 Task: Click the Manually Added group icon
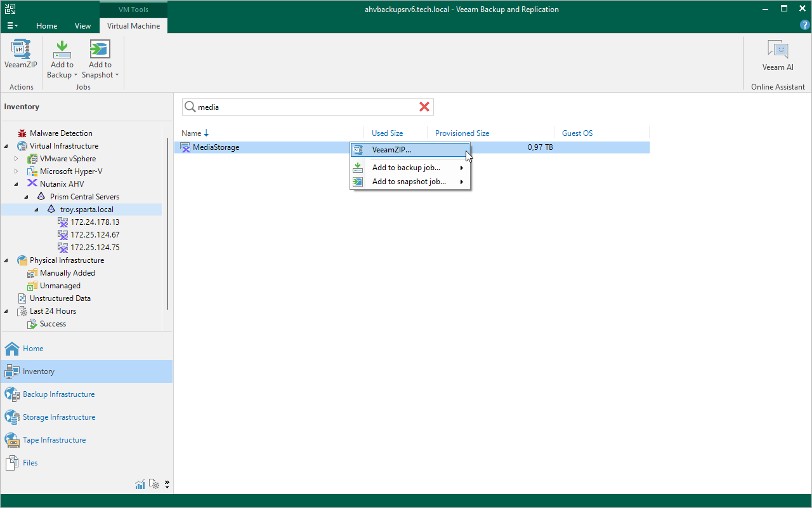pyautogui.click(x=32, y=273)
